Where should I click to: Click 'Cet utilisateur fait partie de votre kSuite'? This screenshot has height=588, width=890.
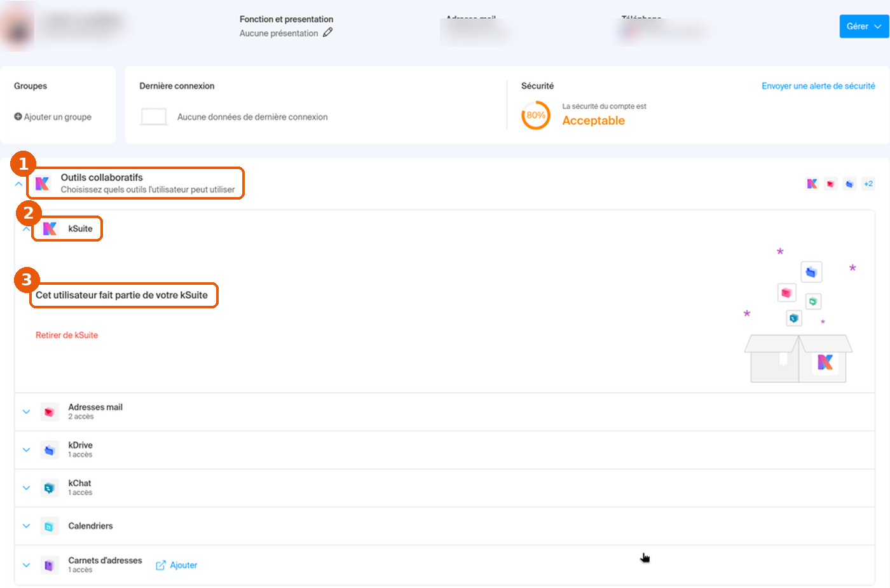click(x=121, y=295)
